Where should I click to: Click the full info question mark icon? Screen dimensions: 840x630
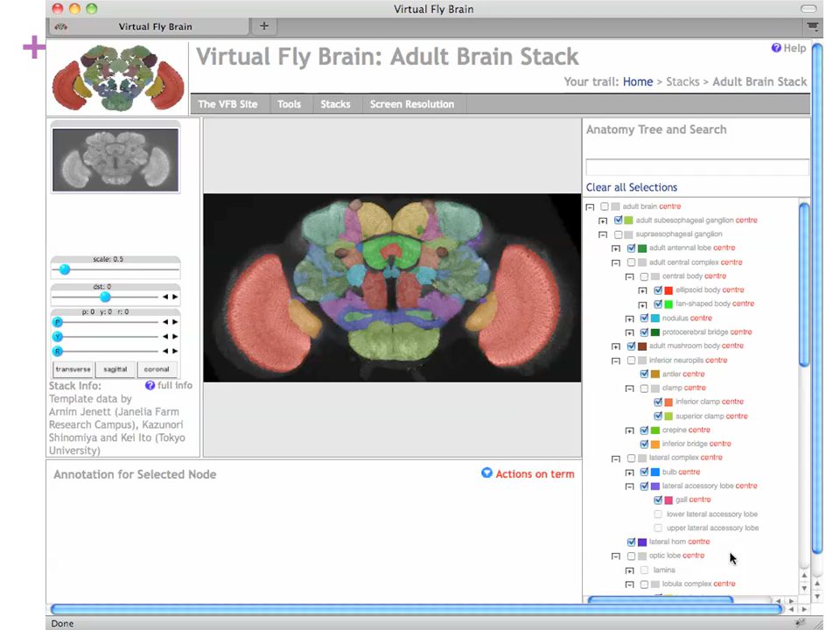coord(150,385)
